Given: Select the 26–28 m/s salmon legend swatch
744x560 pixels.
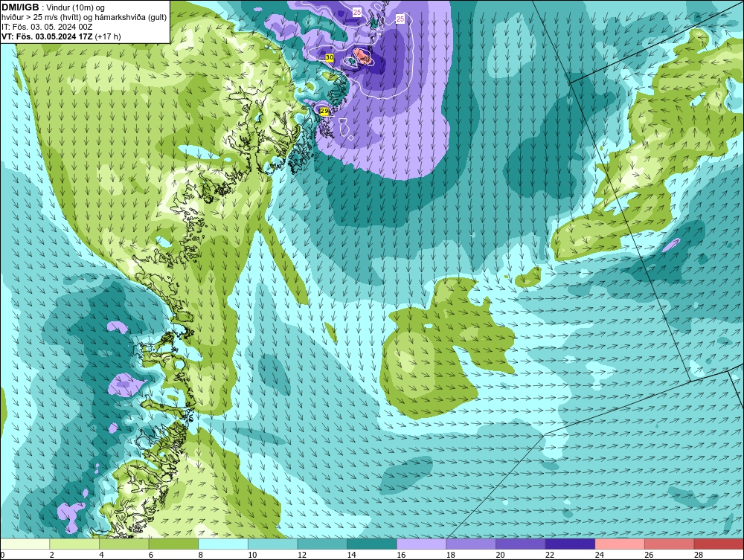Looking at the screenshot, I should pyautogui.click(x=670, y=544).
